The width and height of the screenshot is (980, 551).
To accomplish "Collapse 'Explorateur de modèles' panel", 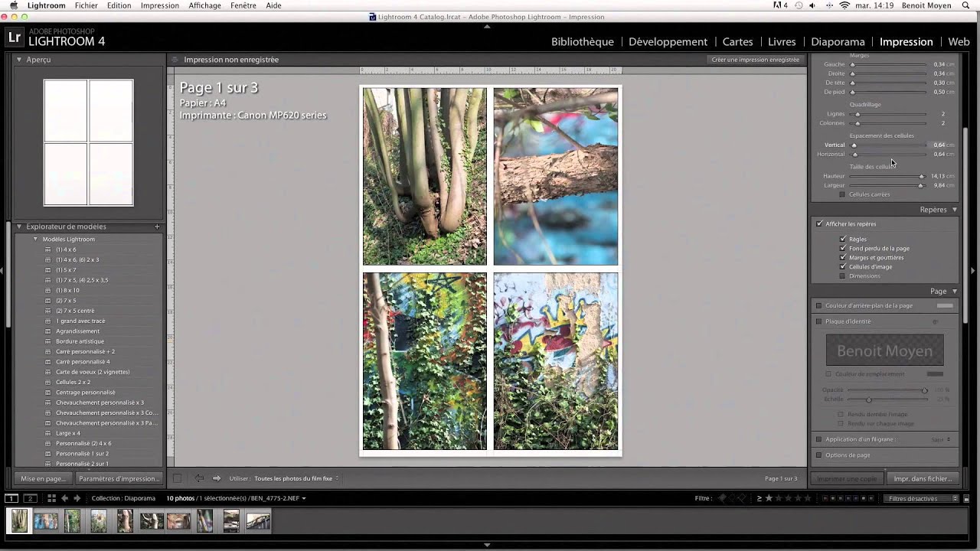I will 19,227.
